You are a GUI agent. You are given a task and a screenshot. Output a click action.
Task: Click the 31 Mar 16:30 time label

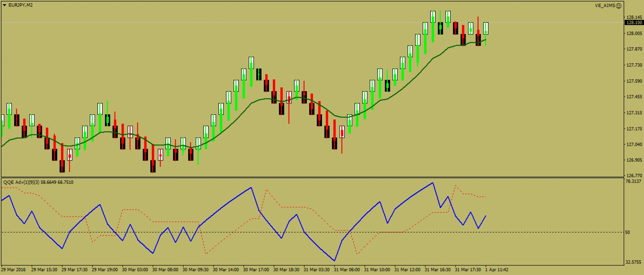[438, 270]
